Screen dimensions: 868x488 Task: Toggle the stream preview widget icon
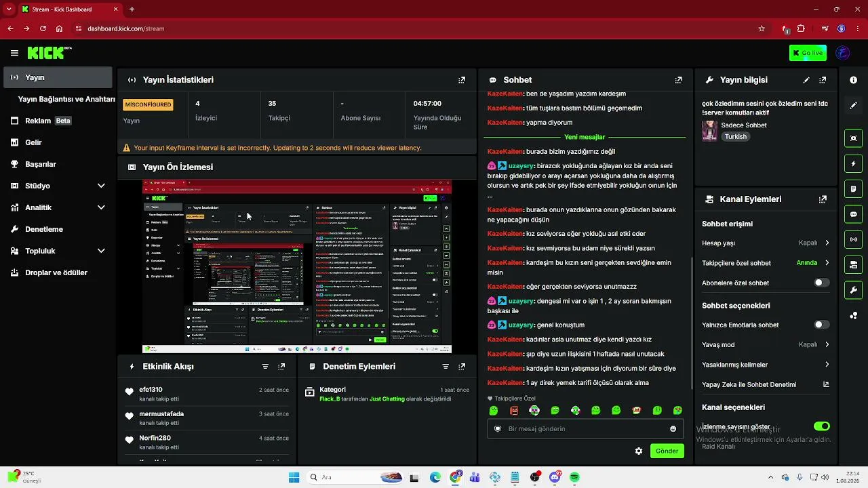(x=853, y=138)
